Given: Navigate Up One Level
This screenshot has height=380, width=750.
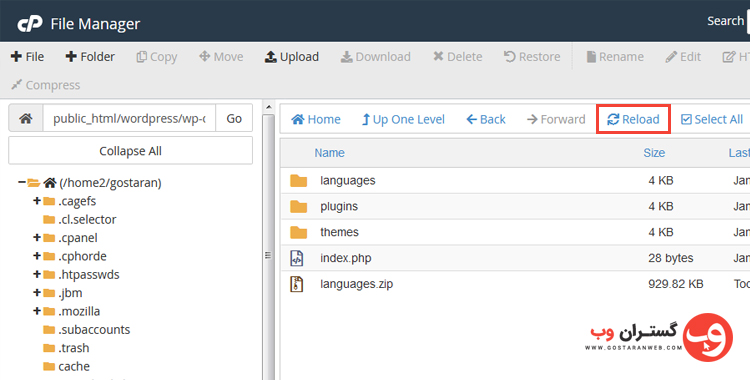Looking at the screenshot, I should pos(403,119).
